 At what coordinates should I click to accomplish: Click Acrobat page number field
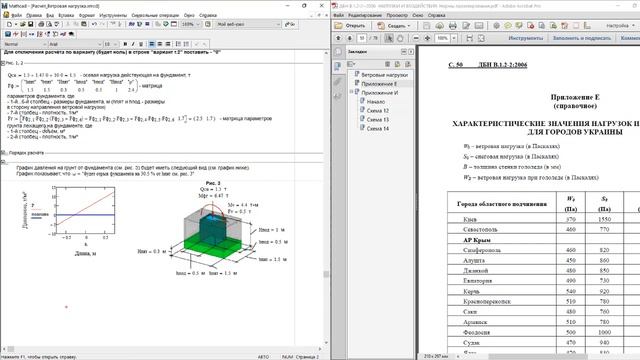click(x=362, y=38)
